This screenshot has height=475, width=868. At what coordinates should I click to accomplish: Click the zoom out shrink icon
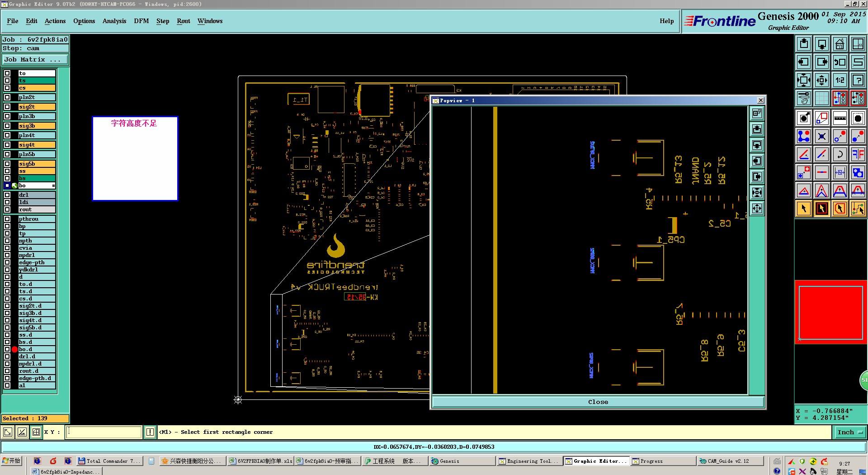click(x=822, y=80)
